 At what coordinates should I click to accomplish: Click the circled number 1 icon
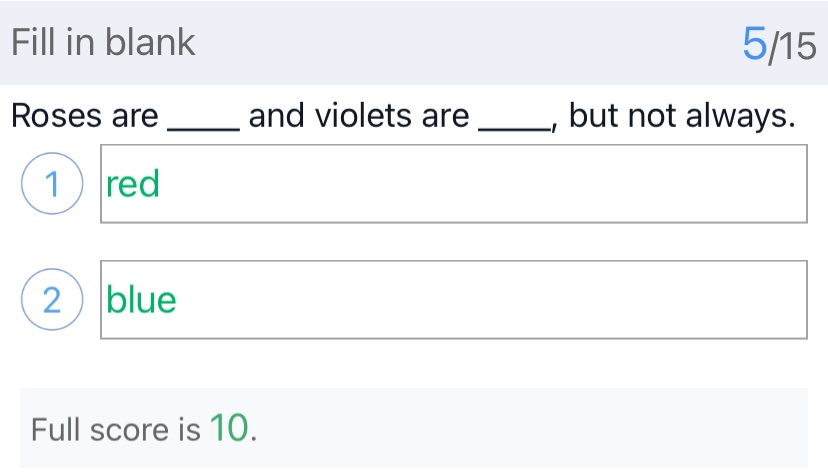50,185
